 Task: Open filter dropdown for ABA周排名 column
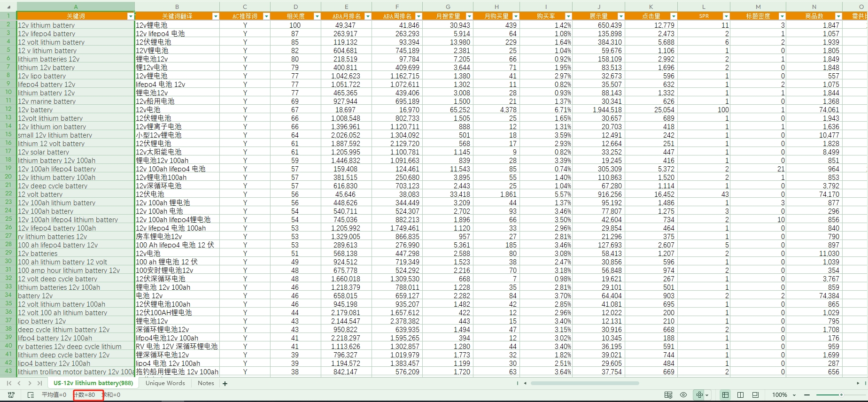[418, 16]
